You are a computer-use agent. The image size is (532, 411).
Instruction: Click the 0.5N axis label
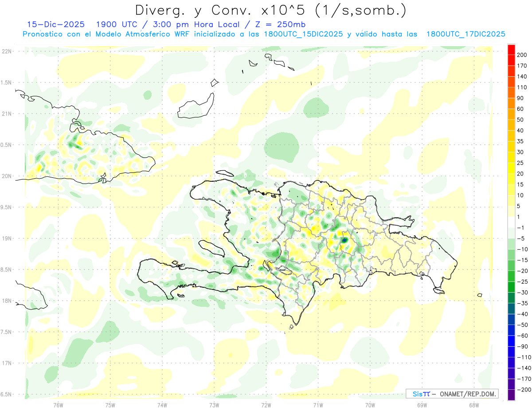pos(7,145)
